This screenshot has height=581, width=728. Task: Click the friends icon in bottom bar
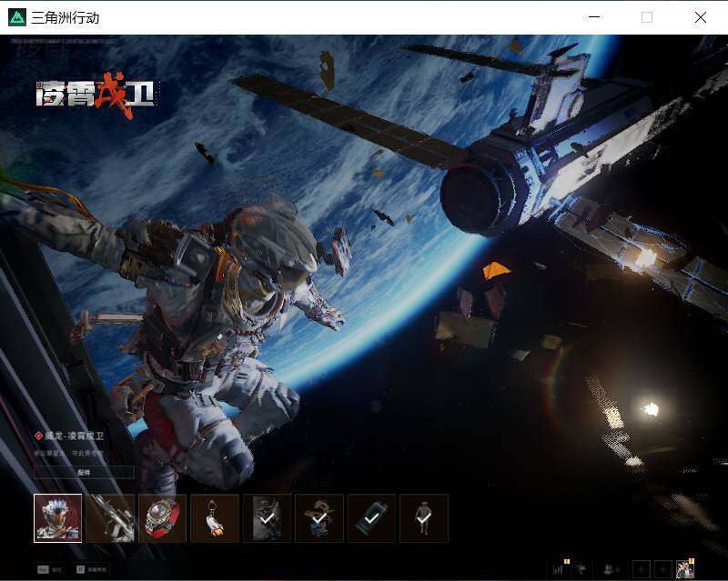pyautogui.click(x=610, y=569)
